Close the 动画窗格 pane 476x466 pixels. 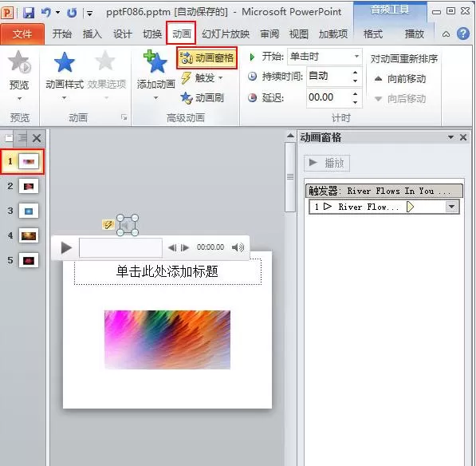[x=463, y=137]
